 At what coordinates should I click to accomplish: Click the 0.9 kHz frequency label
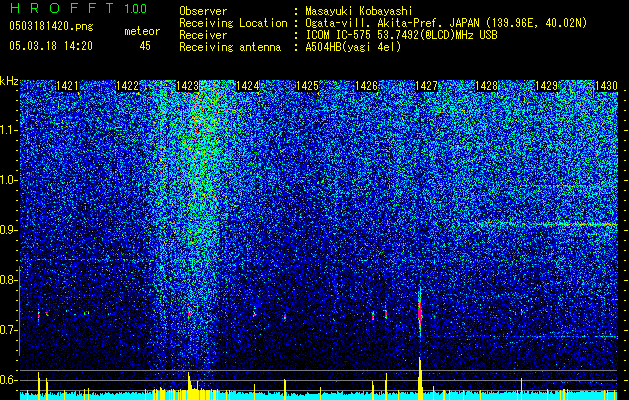click(8, 230)
